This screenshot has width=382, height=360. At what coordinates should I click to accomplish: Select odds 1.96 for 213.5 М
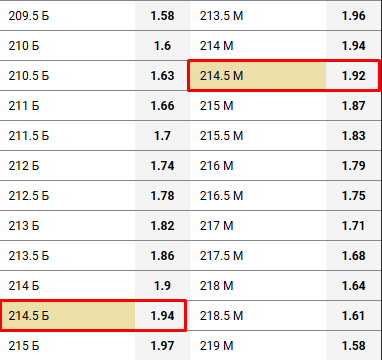tap(354, 16)
